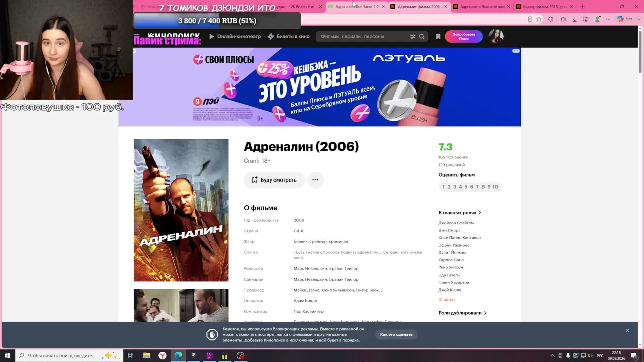Rate the film 10 stars

point(495,187)
